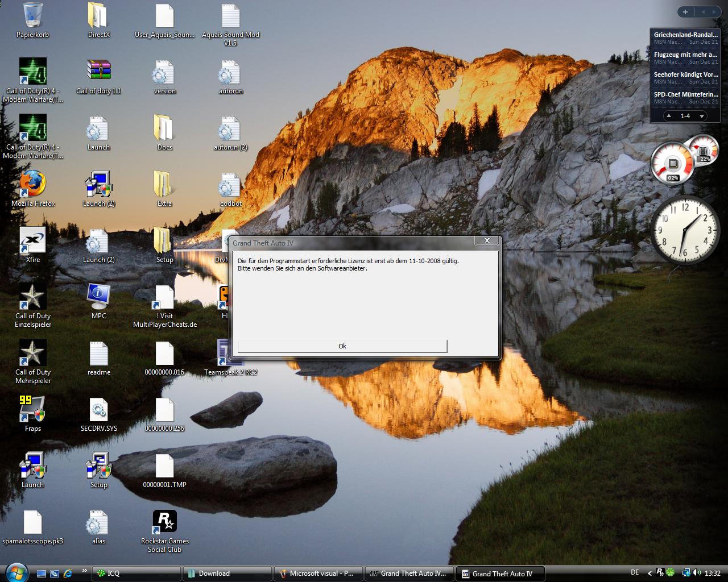Click the volume speaker icon in system tray

(697, 573)
